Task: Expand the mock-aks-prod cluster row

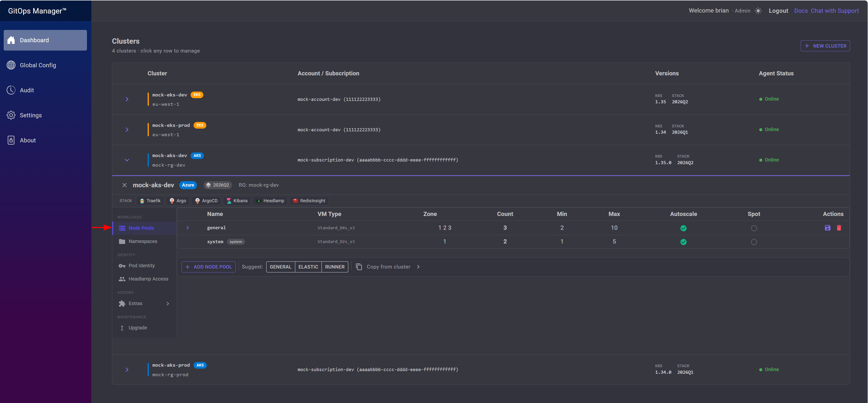Action: click(127, 370)
